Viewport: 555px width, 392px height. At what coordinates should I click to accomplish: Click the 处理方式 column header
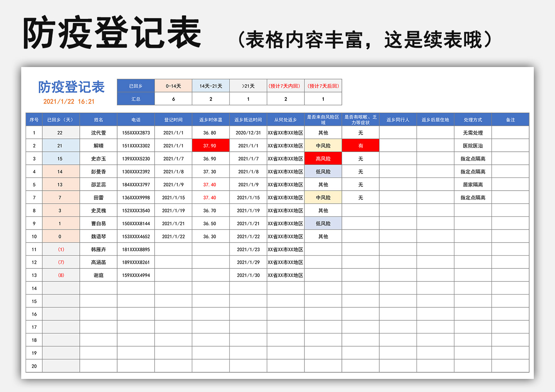click(x=473, y=120)
